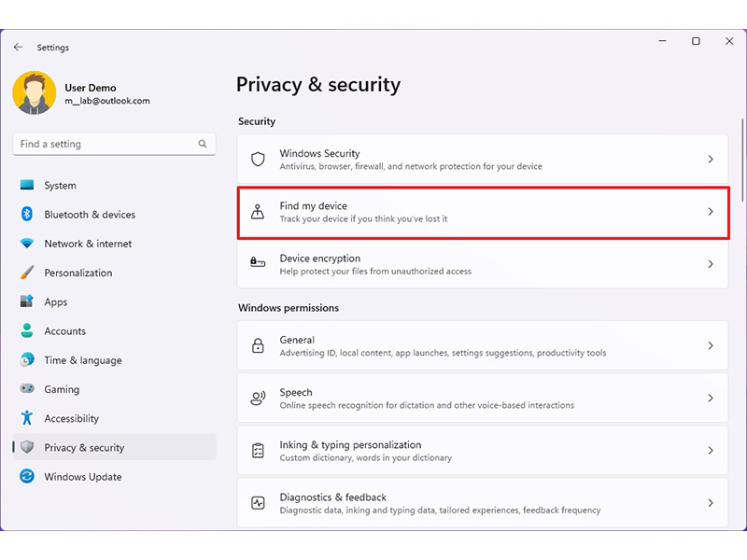The width and height of the screenshot is (747, 560).
Task: Click the Windows Security shield icon
Action: (x=258, y=159)
